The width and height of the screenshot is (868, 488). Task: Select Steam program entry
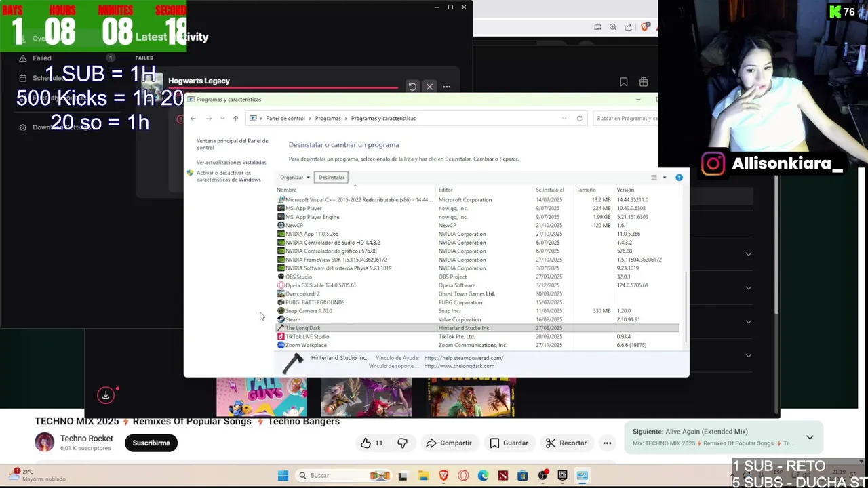[x=477, y=319]
